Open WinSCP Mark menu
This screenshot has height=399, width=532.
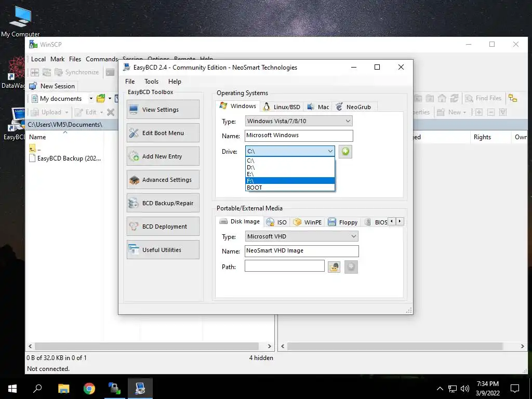pyautogui.click(x=57, y=59)
